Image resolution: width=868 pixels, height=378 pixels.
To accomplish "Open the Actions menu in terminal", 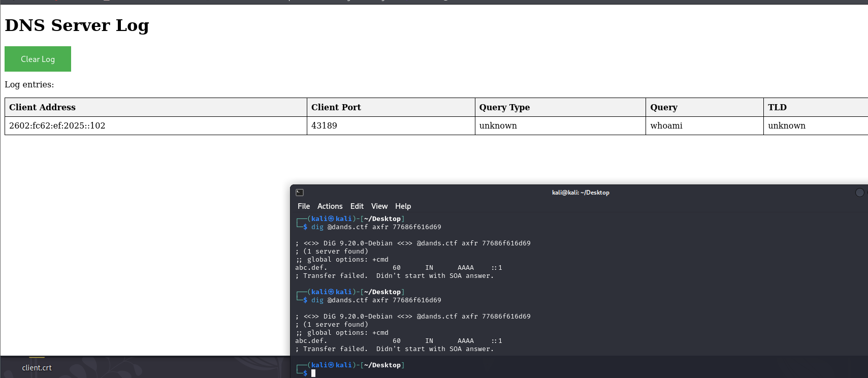I will pyautogui.click(x=330, y=206).
